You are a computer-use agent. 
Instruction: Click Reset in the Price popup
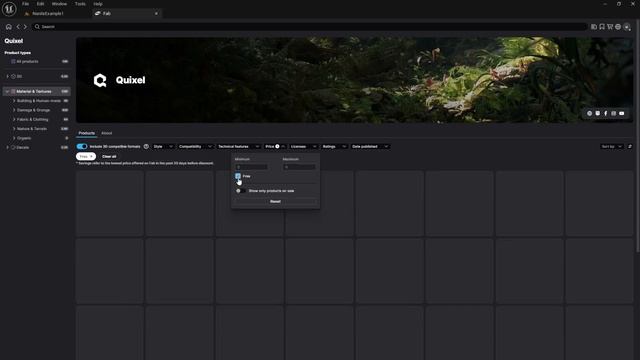tap(276, 202)
